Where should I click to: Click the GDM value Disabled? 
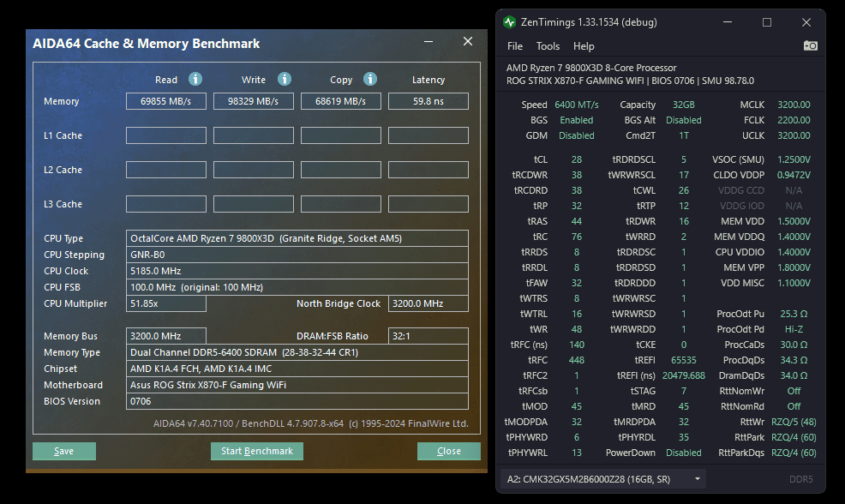coord(576,135)
